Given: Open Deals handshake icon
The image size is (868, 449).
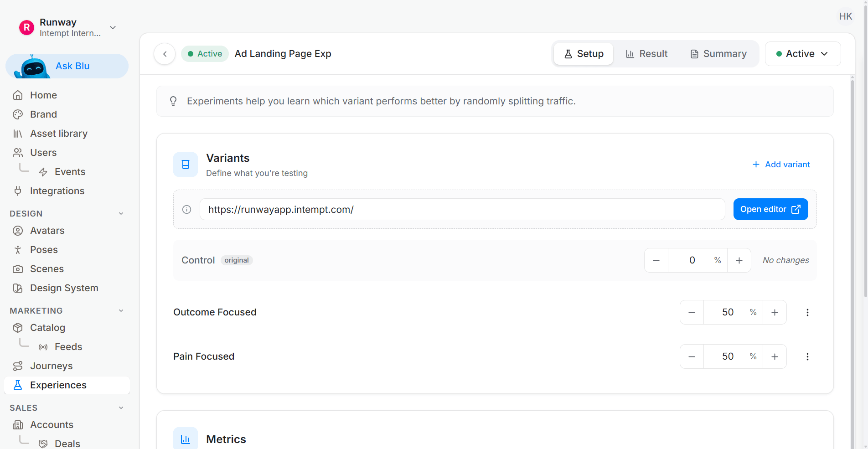Looking at the screenshot, I should 43,444.
